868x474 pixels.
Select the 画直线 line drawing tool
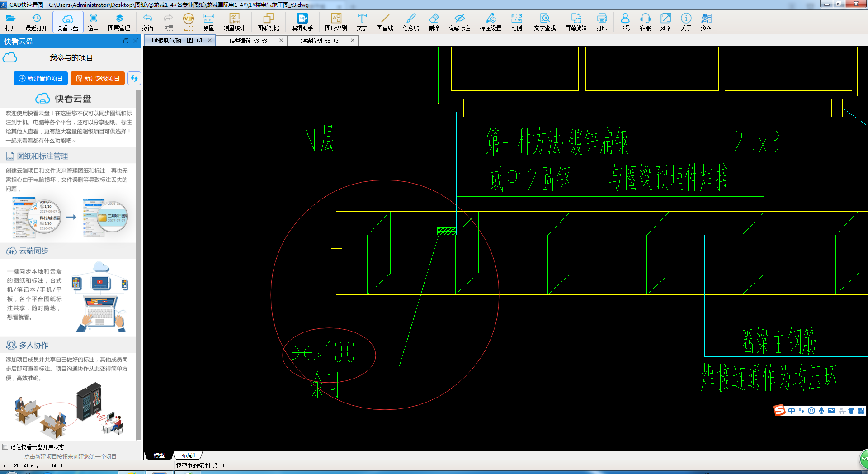pos(385,22)
